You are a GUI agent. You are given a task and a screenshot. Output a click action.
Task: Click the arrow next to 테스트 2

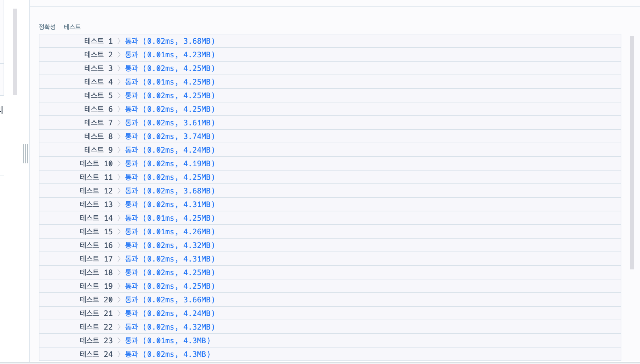click(119, 55)
